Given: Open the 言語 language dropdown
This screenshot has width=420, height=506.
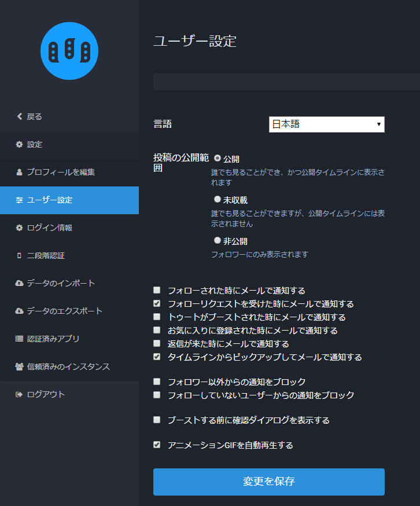Looking at the screenshot, I should click(326, 124).
